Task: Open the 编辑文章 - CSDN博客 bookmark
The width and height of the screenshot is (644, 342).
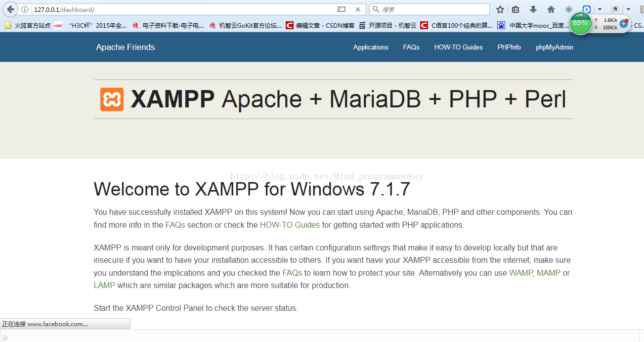Action: click(320, 25)
